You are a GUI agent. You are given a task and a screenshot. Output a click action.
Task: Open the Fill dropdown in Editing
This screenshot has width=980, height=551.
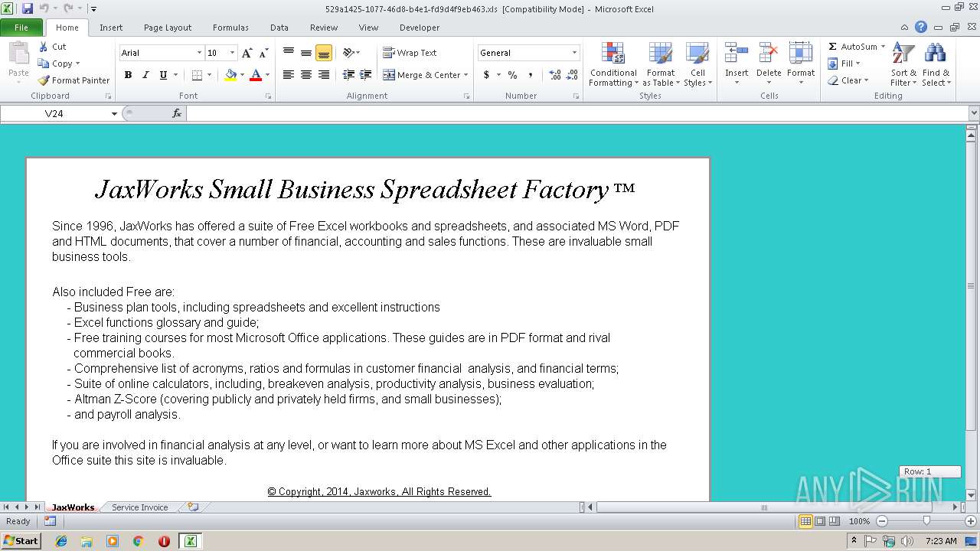pyautogui.click(x=844, y=64)
